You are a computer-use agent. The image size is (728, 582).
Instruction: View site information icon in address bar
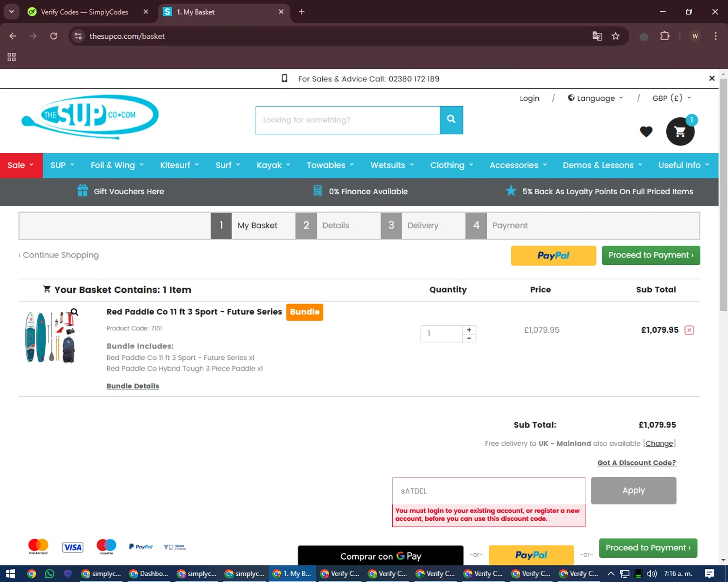coord(78,36)
